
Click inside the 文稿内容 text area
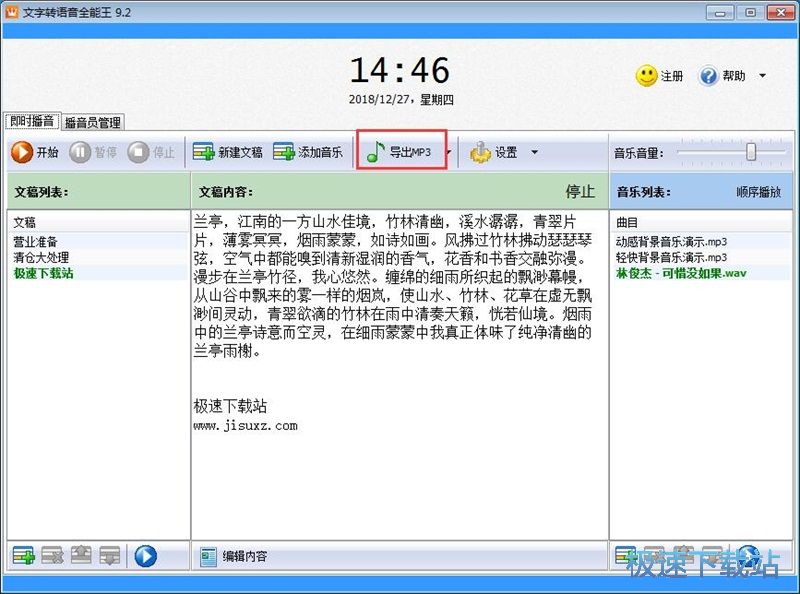tap(399, 375)
